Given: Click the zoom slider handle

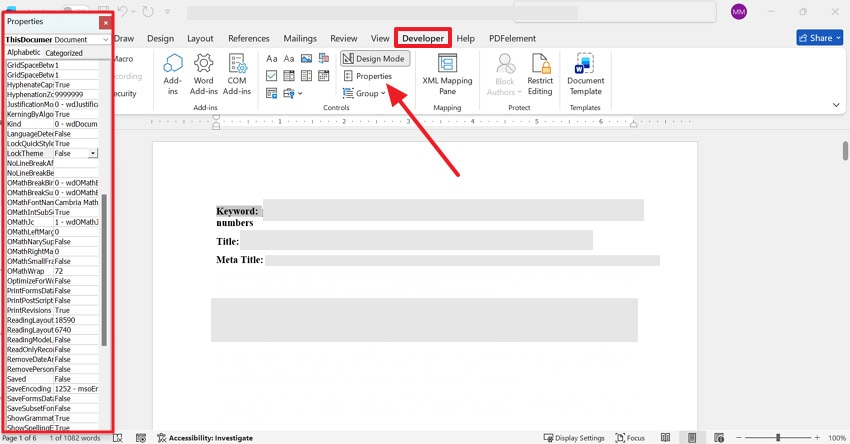Looking at the screenshot, I should click(778, 437).
